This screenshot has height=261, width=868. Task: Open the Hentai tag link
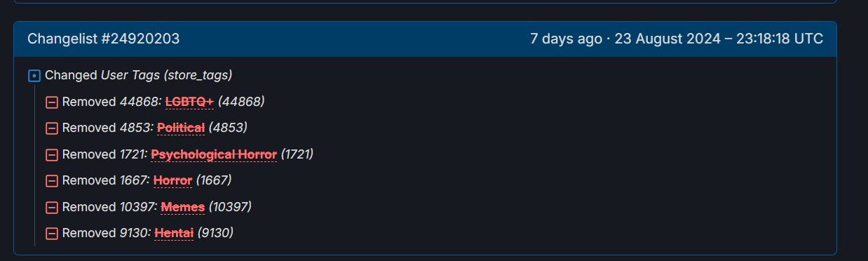[x=174, y=233]
